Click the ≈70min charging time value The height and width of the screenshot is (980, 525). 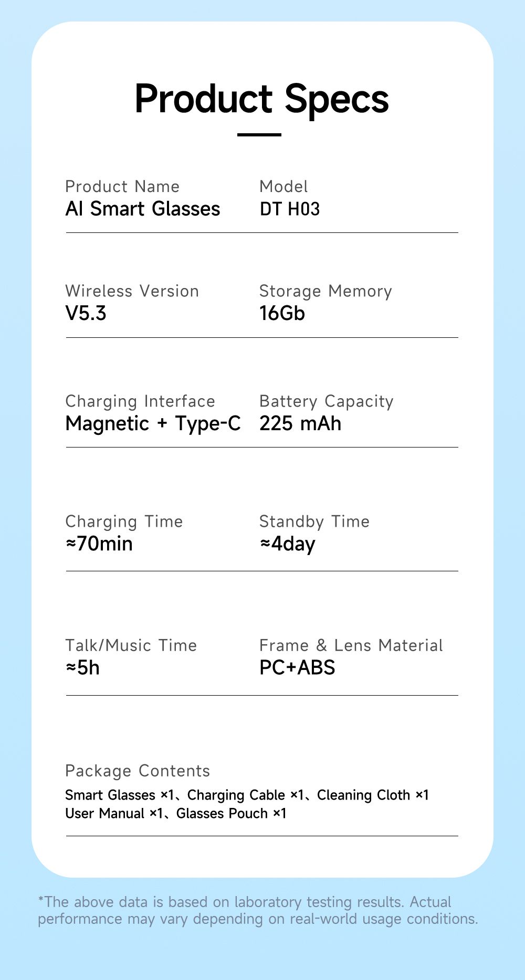pos(99,544)
